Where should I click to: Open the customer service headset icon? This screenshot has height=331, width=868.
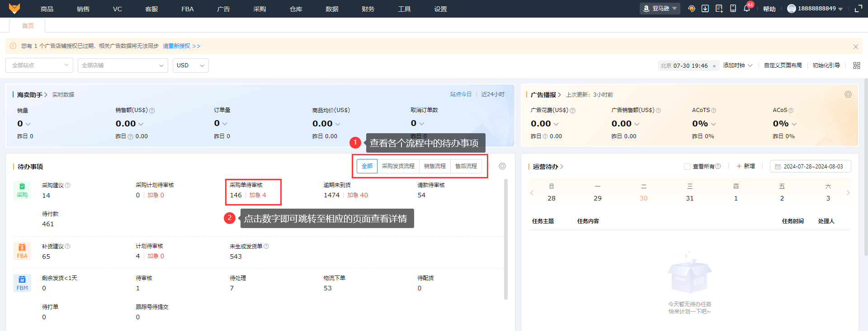coord(691,9)
